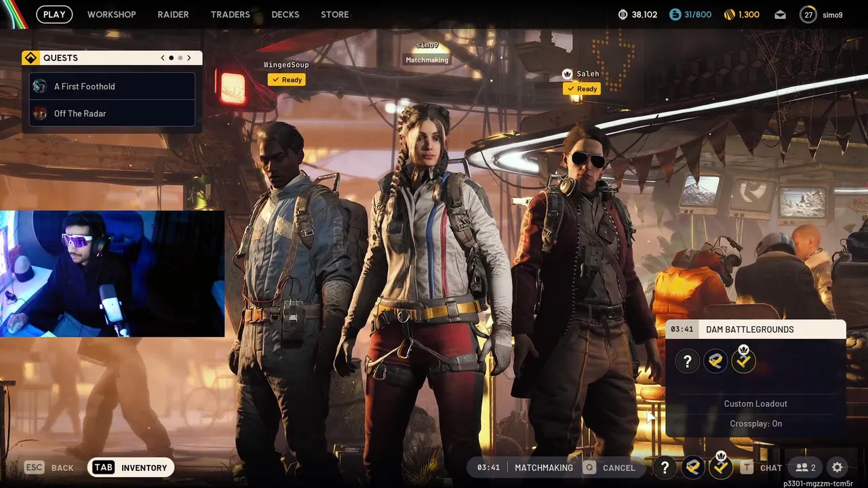Click the crowned checkmark slot in Dam Battlegrounds panel
868x488 pixels.
tap(744, 360)
